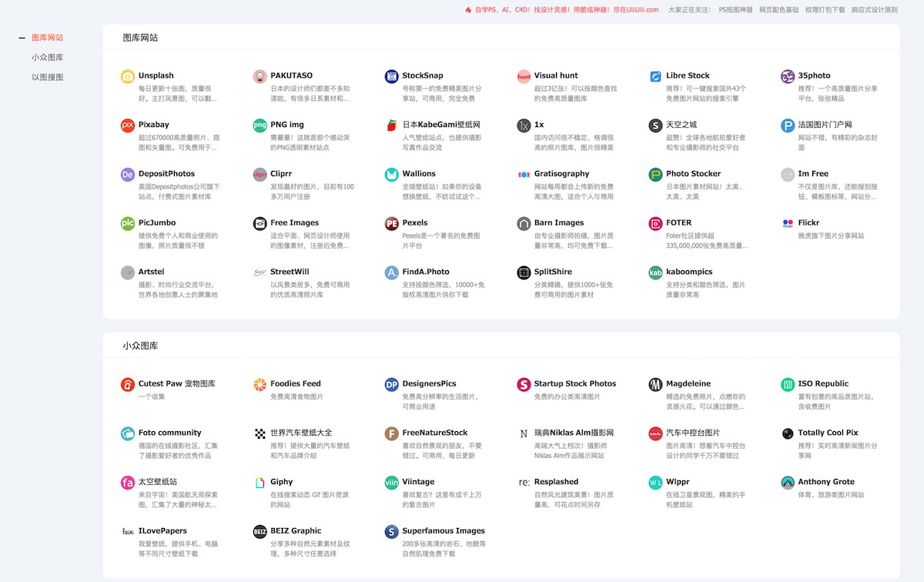Click the Unsplash camera logo icon
924x582 pixels.
128,76
